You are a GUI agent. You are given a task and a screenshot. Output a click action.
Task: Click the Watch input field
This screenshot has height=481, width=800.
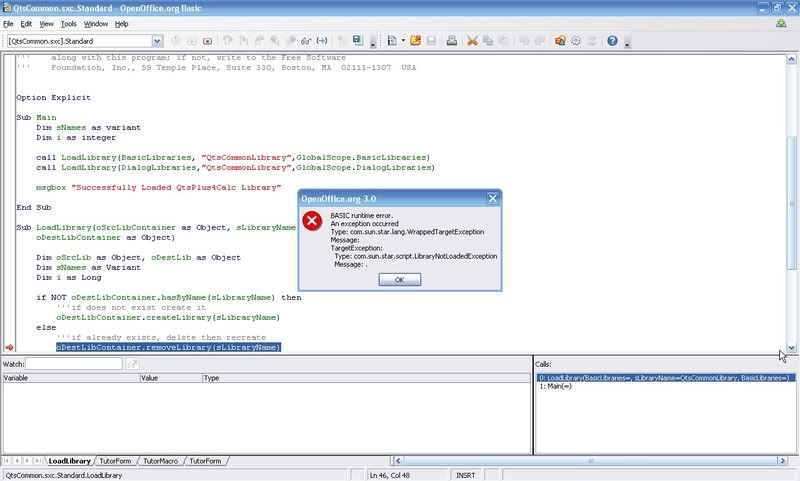73,364
